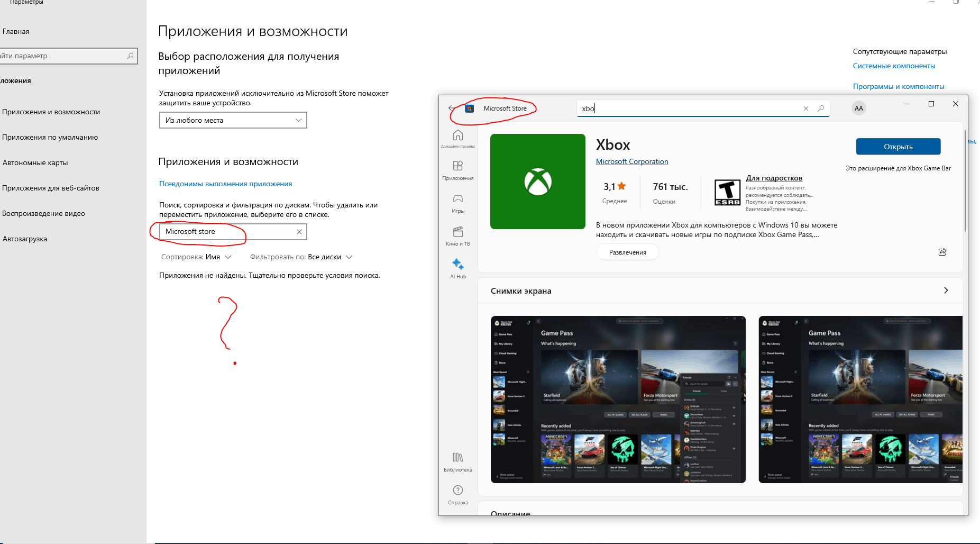Screen dimensions: 980x544
Task: Maximize the Microsoft Store window
Action: pyautogui.click(x=931, y=104)
